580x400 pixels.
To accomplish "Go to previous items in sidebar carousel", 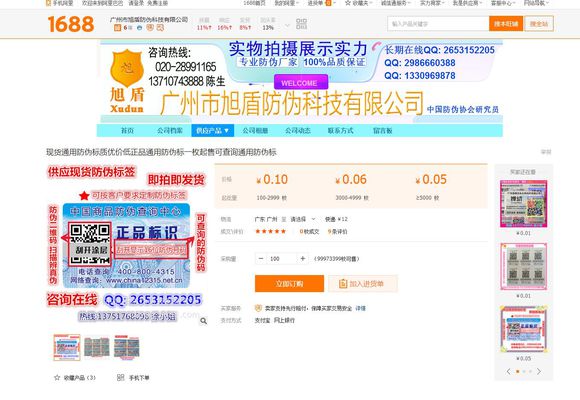I will (x=508, y=371).
